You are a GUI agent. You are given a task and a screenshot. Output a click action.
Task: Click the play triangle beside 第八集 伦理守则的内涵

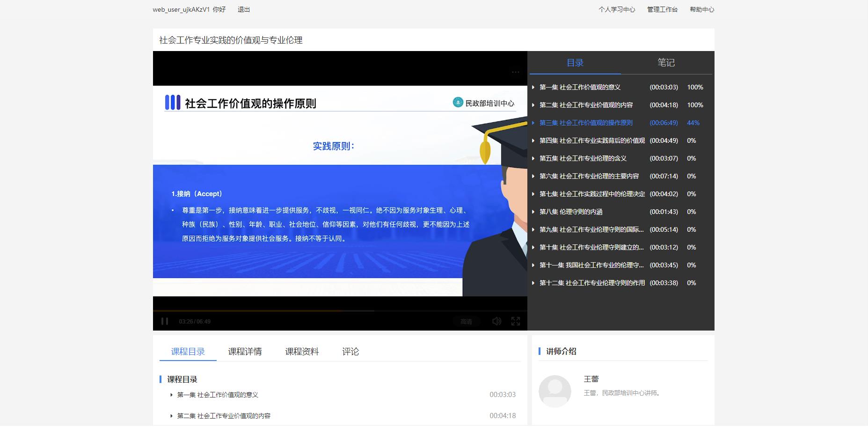pos(534,212)
